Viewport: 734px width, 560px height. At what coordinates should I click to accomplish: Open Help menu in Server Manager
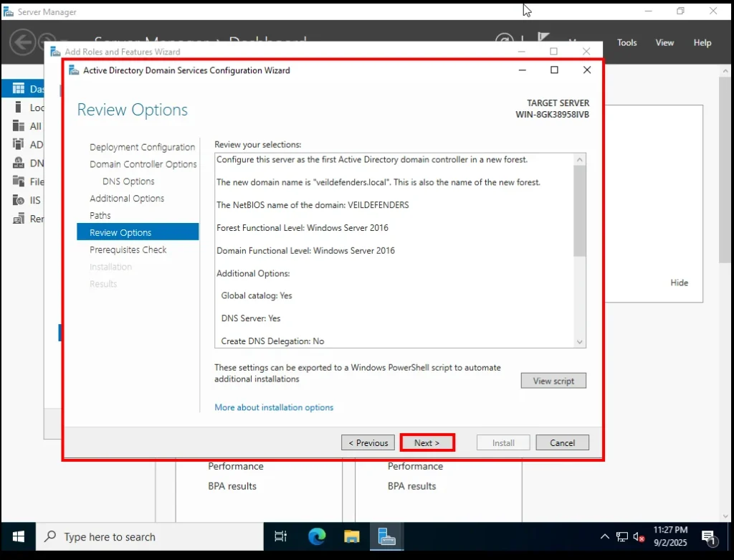pyautogui.click(x=702, y=42)
